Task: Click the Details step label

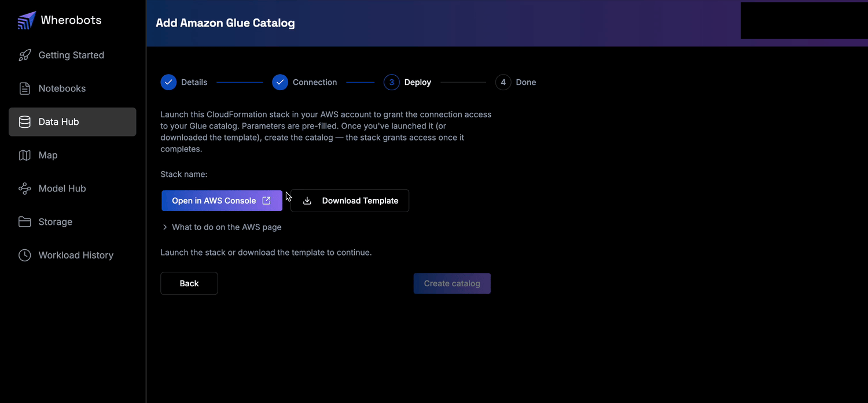Action: [194, 82]
